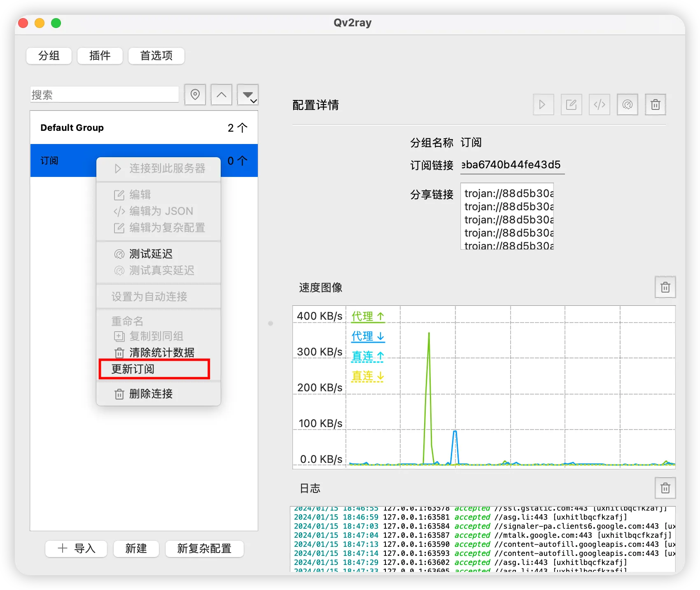Select 更新订阅 in the context menu
This screenshot has height=590, width=700.
154,369
